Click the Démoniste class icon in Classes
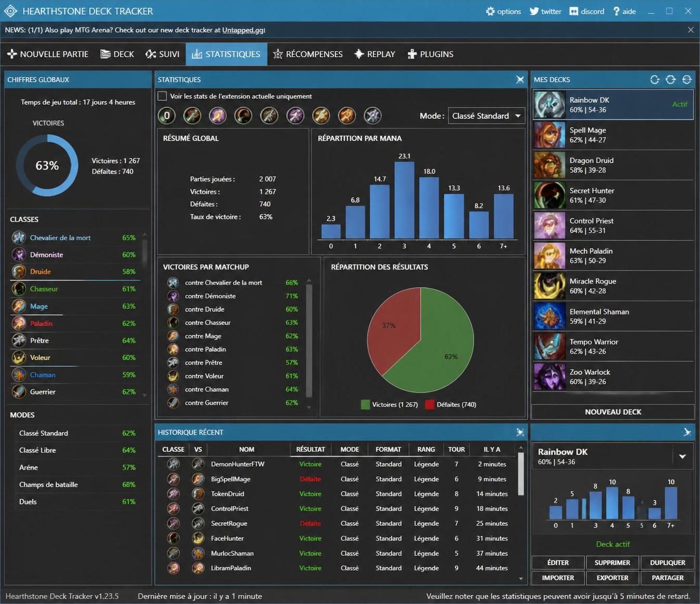The image size is (700, 604). 19,255
